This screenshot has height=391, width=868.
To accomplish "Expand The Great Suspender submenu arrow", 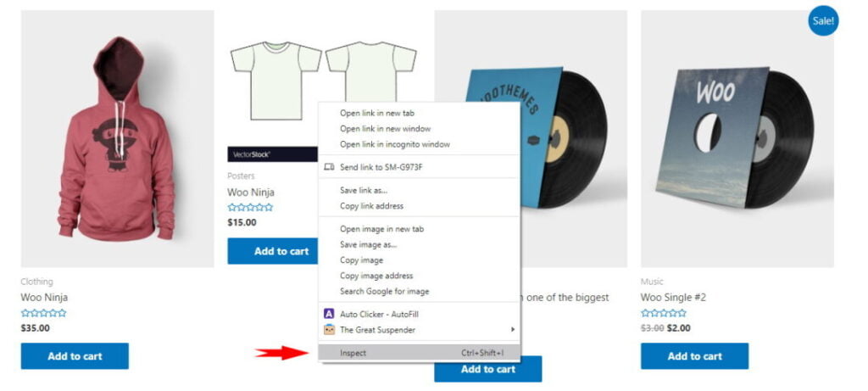I will 513,330.
